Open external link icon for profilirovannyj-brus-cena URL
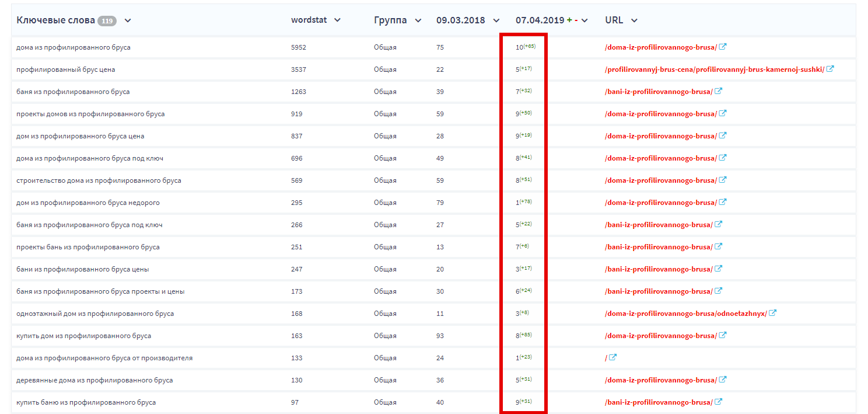Image resolution: width=868 pixels, height=414 pixels. 830,69
